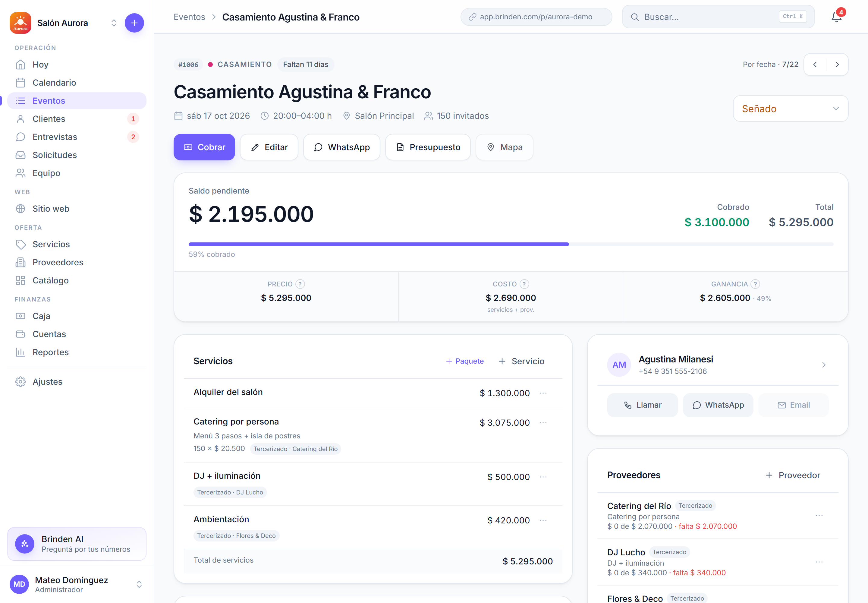Open options menu for Ambientación service
This screenshot has width=868, height=603.
pos(543,520)
